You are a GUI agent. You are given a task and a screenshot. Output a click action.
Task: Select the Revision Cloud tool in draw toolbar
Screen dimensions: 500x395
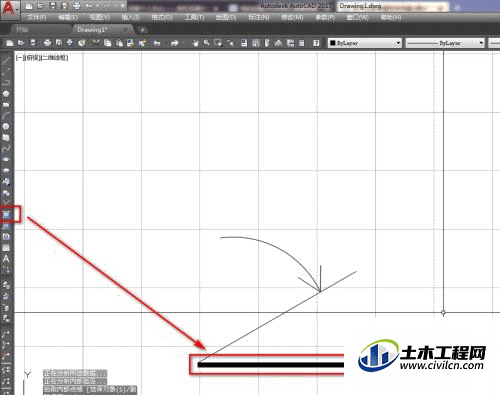tap(6, 137)
